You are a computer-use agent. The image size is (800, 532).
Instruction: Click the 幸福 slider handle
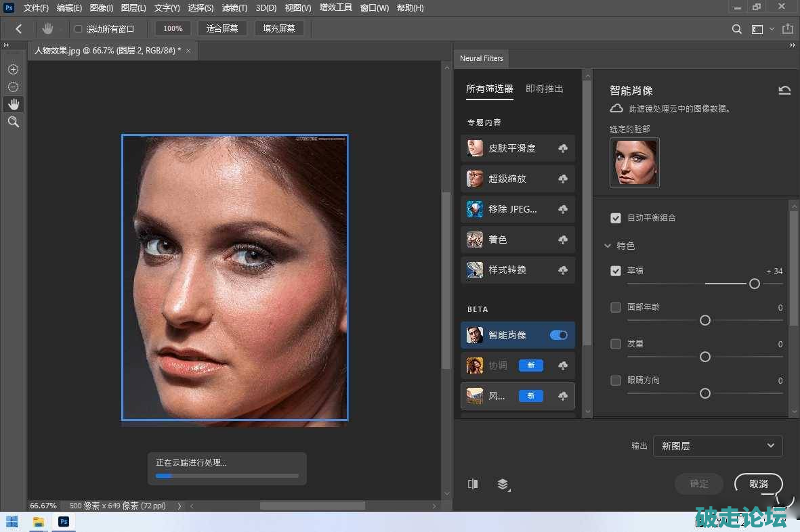tap(755, 284)
